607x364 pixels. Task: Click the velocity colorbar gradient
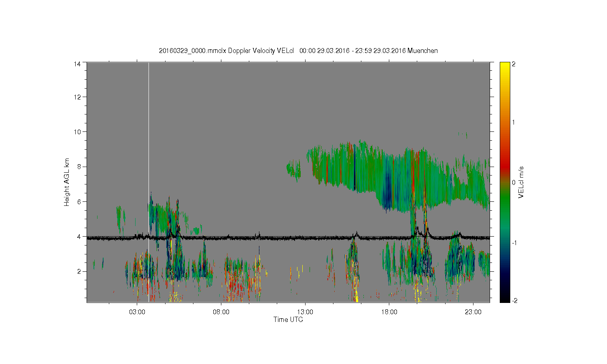[x=505, y=182]
